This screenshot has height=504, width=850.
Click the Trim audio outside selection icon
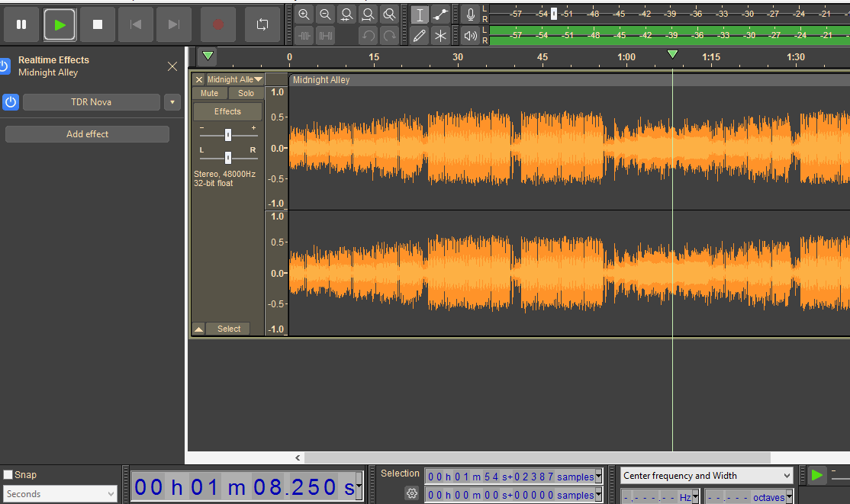[x=304, y=36]
